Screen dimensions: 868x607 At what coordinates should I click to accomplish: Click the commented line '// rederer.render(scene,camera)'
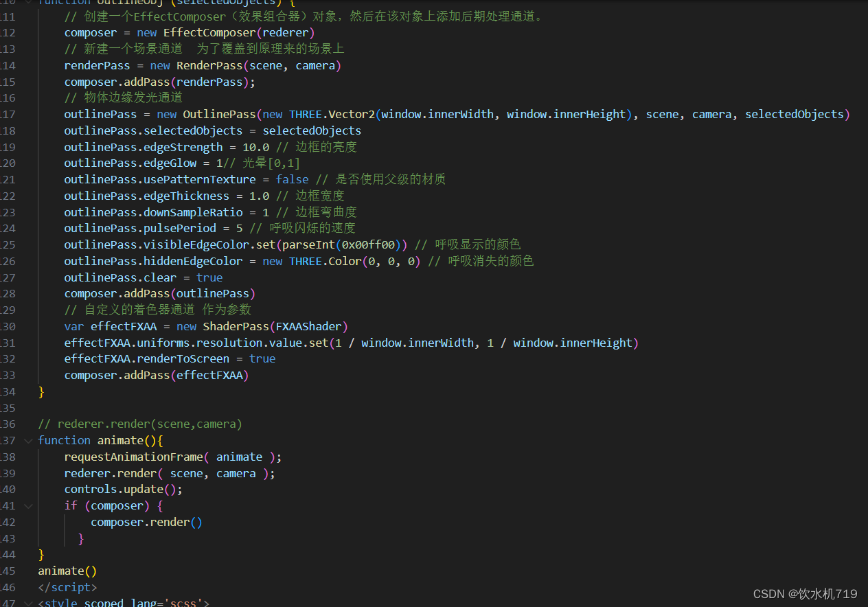click(140, 424)
